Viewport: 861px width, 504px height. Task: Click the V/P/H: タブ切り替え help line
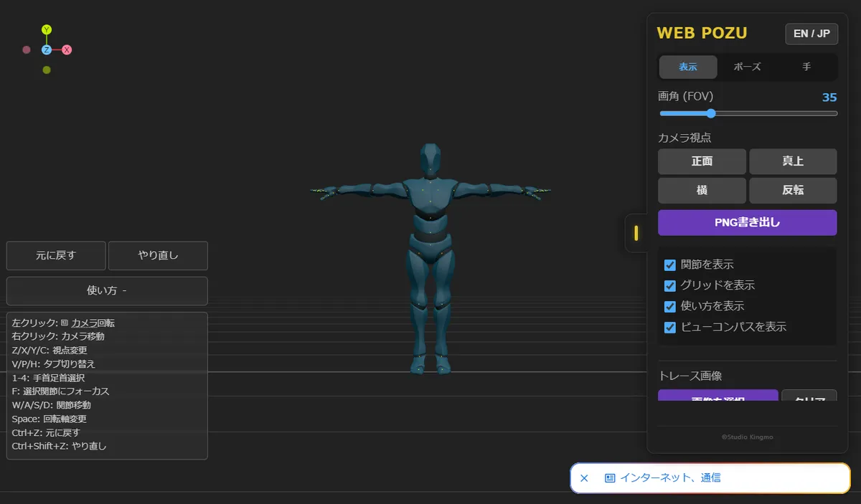(x=54, y=363)
